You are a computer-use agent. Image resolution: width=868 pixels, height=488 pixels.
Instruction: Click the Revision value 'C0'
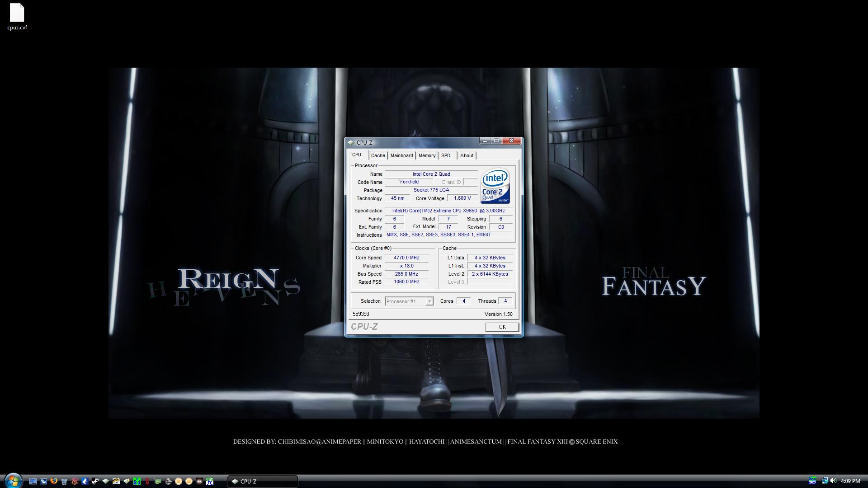[501, 227]
